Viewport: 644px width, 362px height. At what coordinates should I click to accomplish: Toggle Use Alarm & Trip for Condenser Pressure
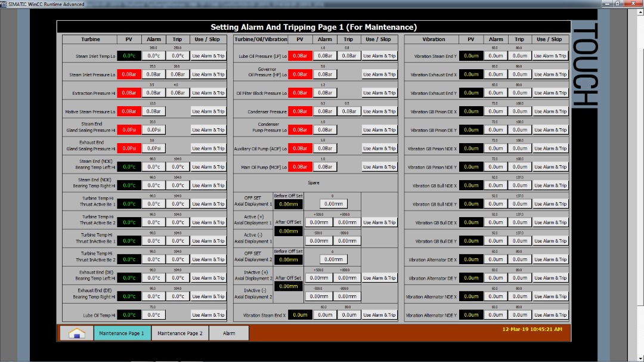[379, 112]
